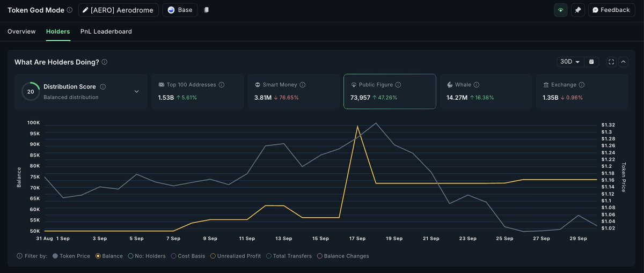Click info icon beside Whale
Image resolution: width=644 pixels, height=273 pixels.
click(x=477, y=85)
